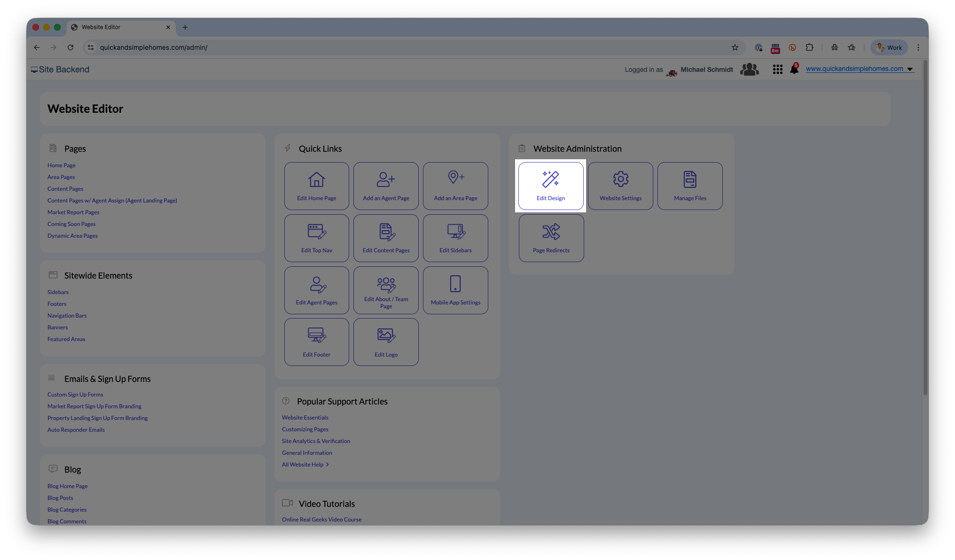The height and width of the screenshot is (560, 955).
Task: Open the notification bell icon
Action: click(794, 69)
